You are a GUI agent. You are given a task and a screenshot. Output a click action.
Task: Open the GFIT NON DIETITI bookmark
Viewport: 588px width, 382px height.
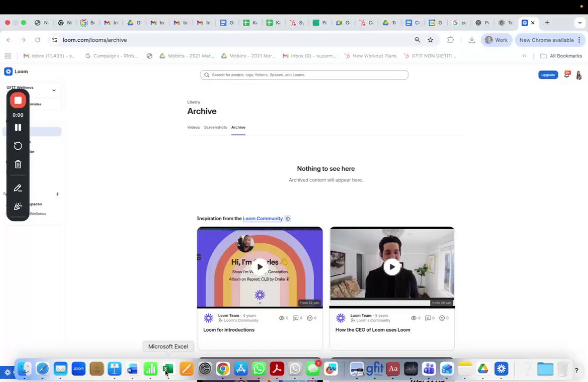point(430,56)
